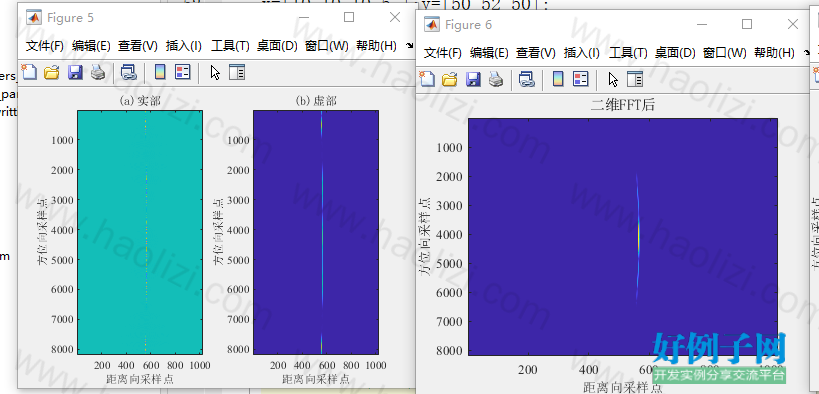This screenshot has width=819, height=394.
Task: Click x-axis label under (b) 虚部 plot
Action: (x=316, y=379)
